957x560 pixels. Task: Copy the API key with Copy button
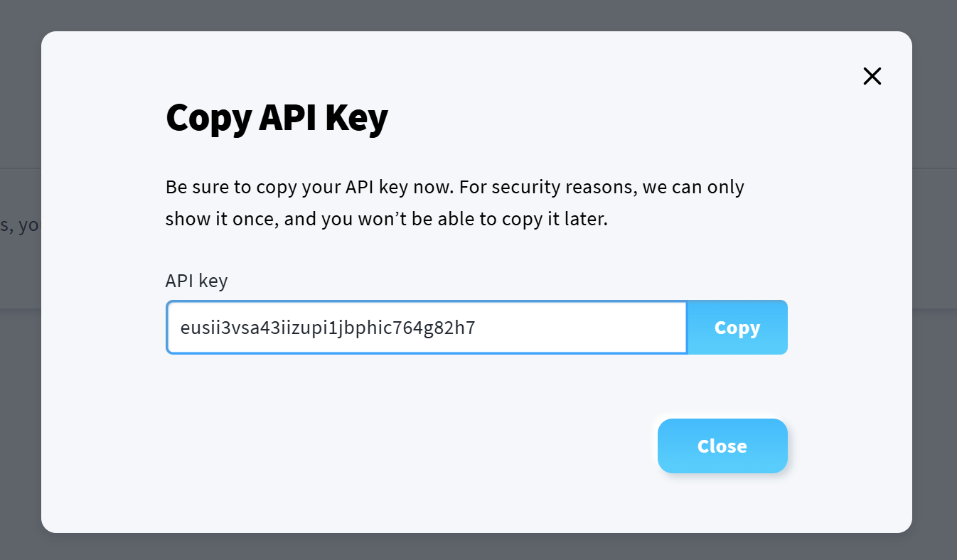pos(737,328)
